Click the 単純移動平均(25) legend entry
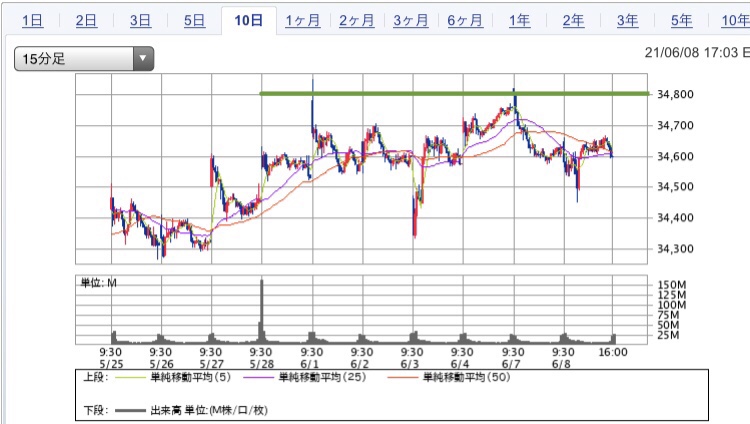The image size is (750, 424). tap(322, 377)
